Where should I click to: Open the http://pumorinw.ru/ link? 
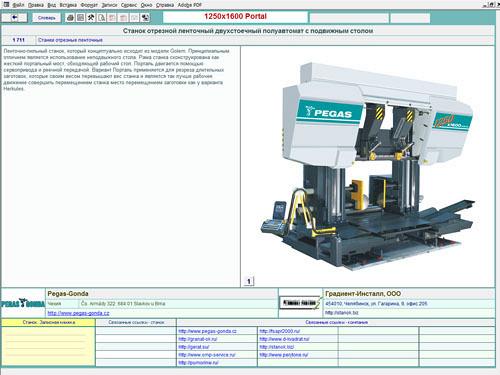198,363
